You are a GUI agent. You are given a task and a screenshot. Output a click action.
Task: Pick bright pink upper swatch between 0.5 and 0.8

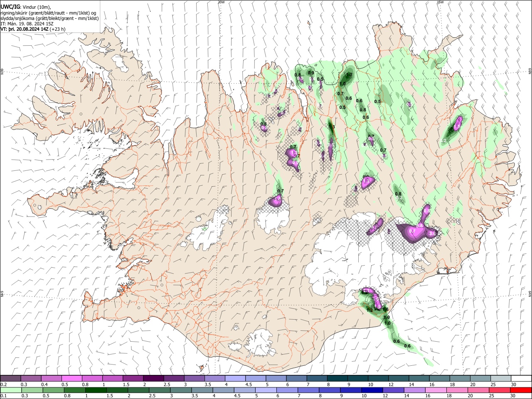72,379
